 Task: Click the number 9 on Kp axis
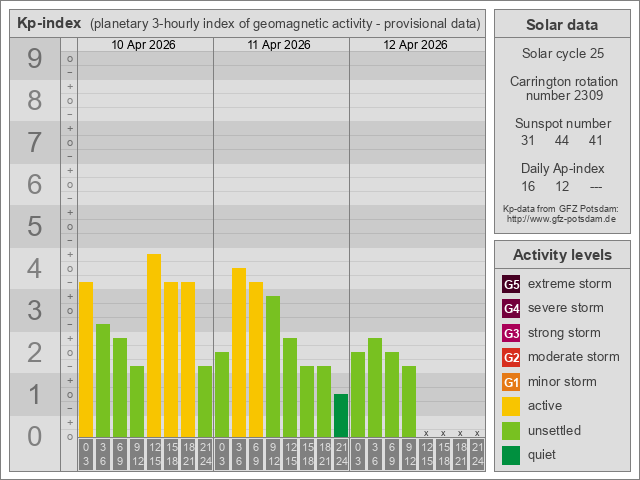35,59
